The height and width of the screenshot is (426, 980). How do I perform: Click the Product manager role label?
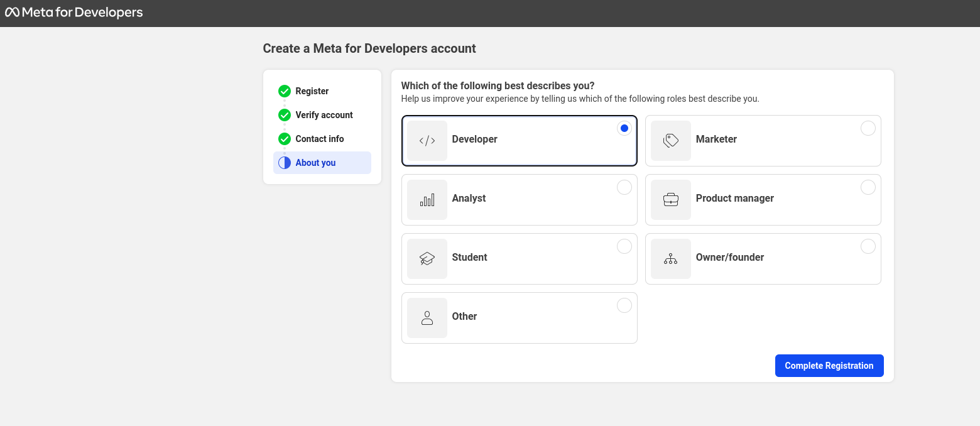tap(735, 199)
